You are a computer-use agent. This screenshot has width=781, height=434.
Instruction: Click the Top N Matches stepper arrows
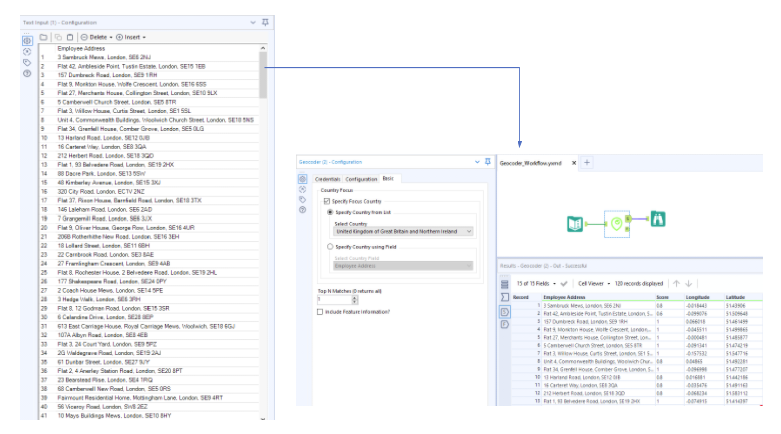(x=355, y=299)
